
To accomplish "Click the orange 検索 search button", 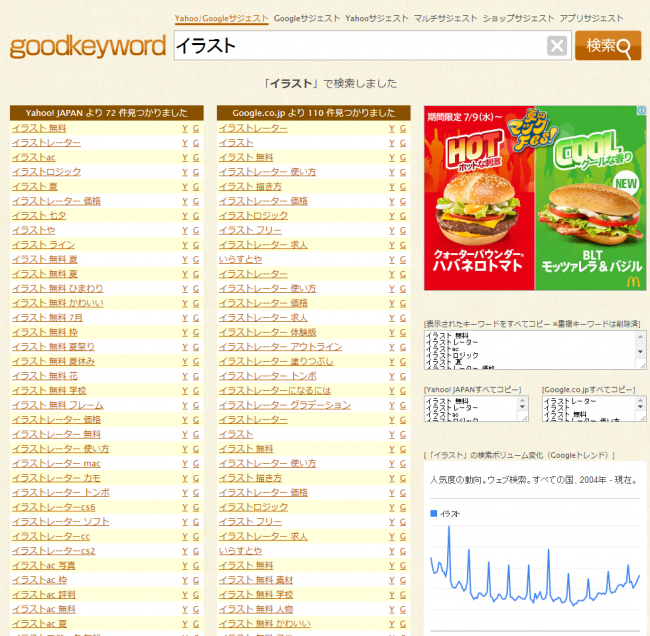I will pos(608,46).
